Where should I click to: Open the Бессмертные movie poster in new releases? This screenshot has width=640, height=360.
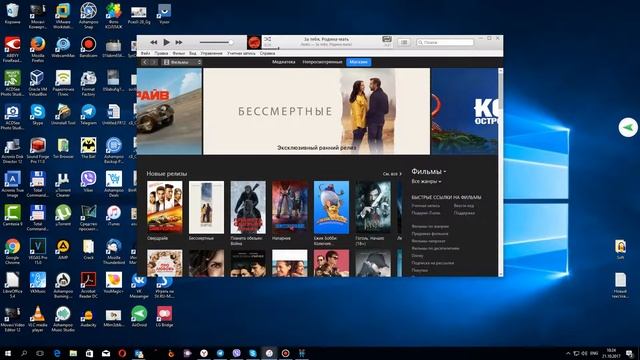tap(206, 207)
